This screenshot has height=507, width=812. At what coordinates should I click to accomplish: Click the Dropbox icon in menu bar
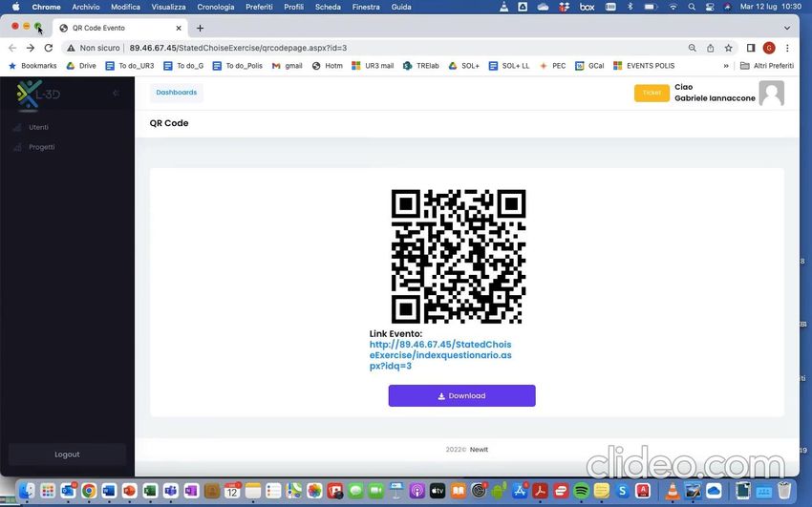(564, 7)
